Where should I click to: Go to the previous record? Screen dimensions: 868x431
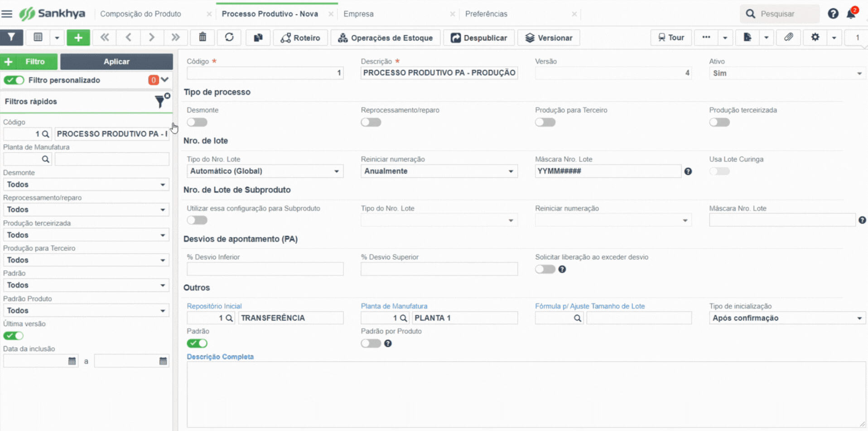128,38
